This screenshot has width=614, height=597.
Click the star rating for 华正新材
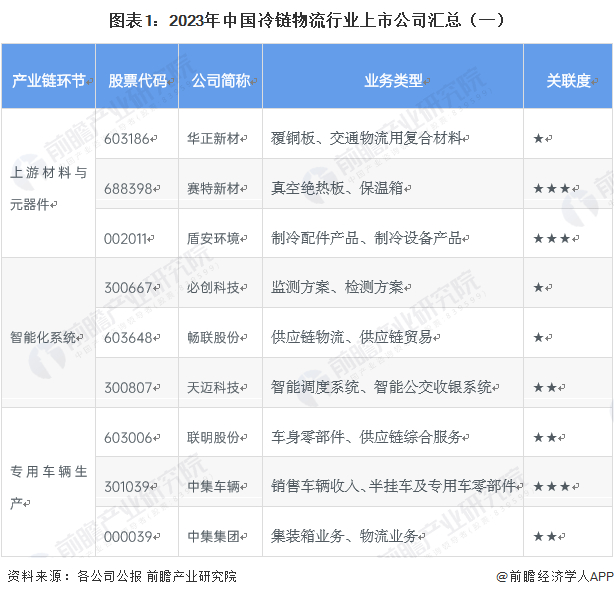click(x=538, y=139)
